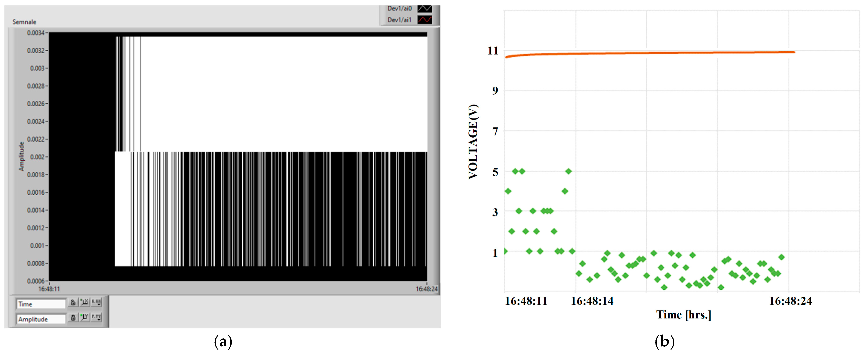Click the Semnale graph title

pos(24,22)
